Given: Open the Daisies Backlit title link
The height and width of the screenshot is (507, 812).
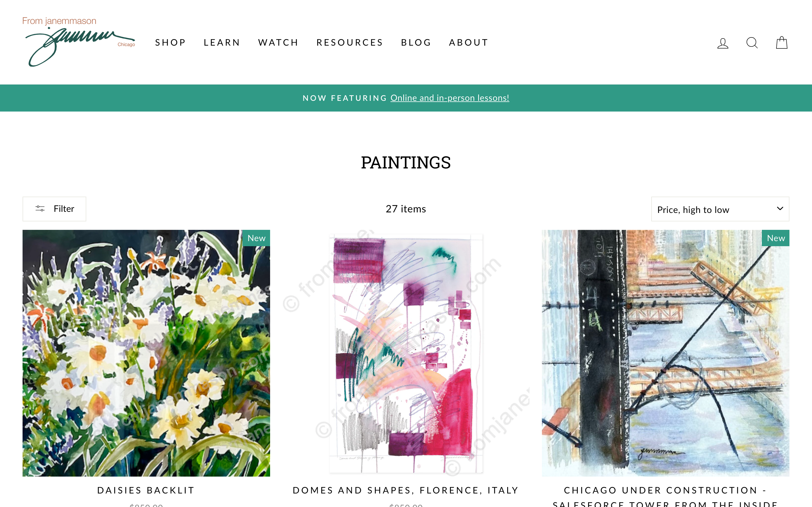Looking at the screenshot, I should [x=146, y=490].
